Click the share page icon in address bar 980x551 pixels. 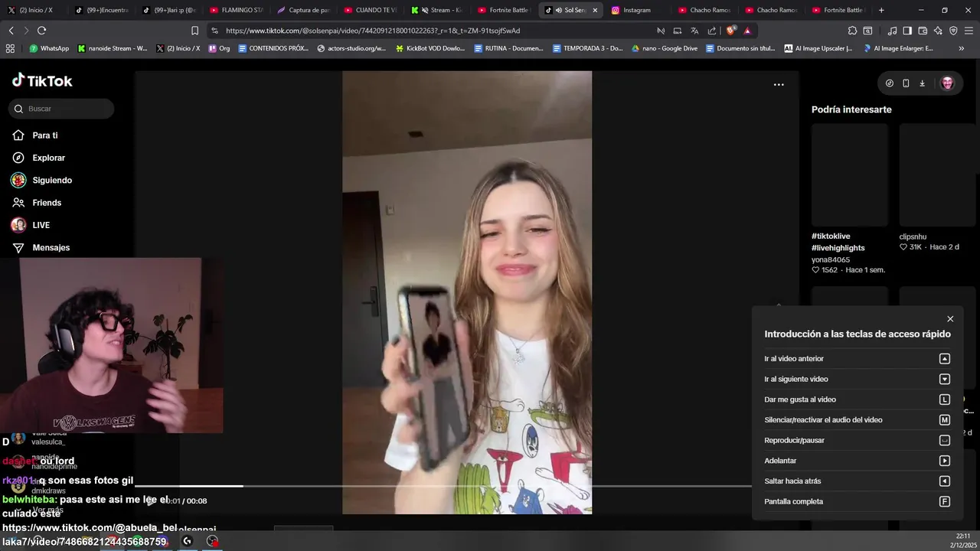point(712,31)
